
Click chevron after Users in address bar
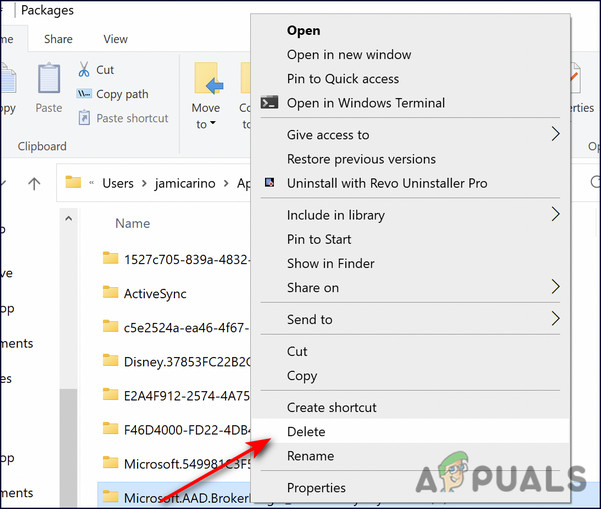coord(144,184)
